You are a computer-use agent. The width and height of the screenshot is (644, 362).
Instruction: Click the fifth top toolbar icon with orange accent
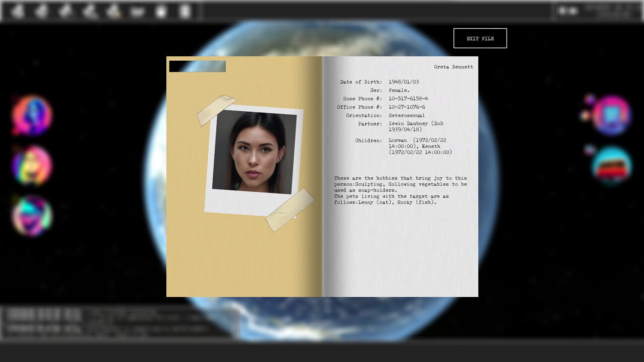click(113, 11)
